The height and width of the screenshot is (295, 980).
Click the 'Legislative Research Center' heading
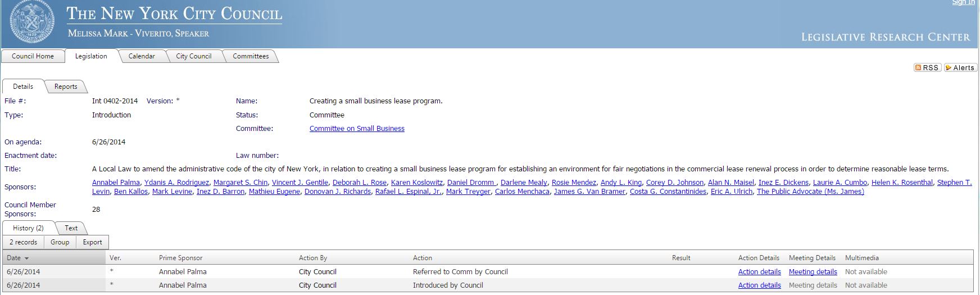click(x=885, y=37)
